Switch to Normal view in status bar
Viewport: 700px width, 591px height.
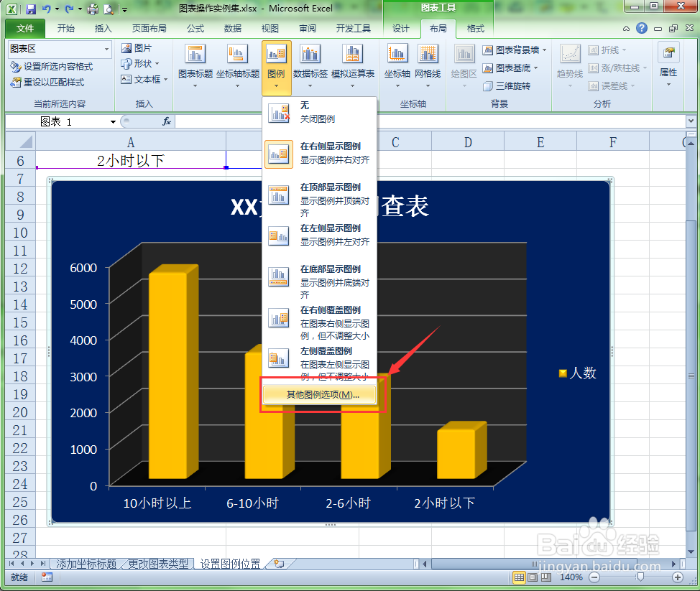(518, 577)
